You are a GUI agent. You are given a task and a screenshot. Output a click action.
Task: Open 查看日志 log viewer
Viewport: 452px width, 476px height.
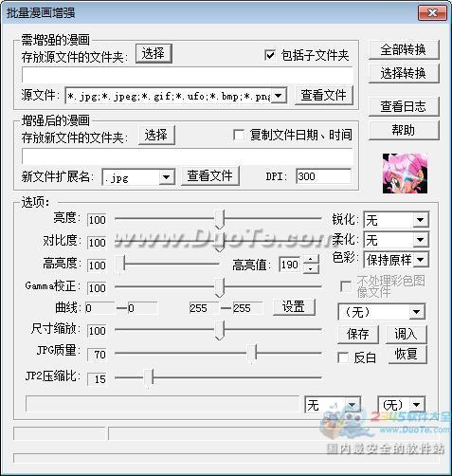pyautogui.click(x=404, y=106)
